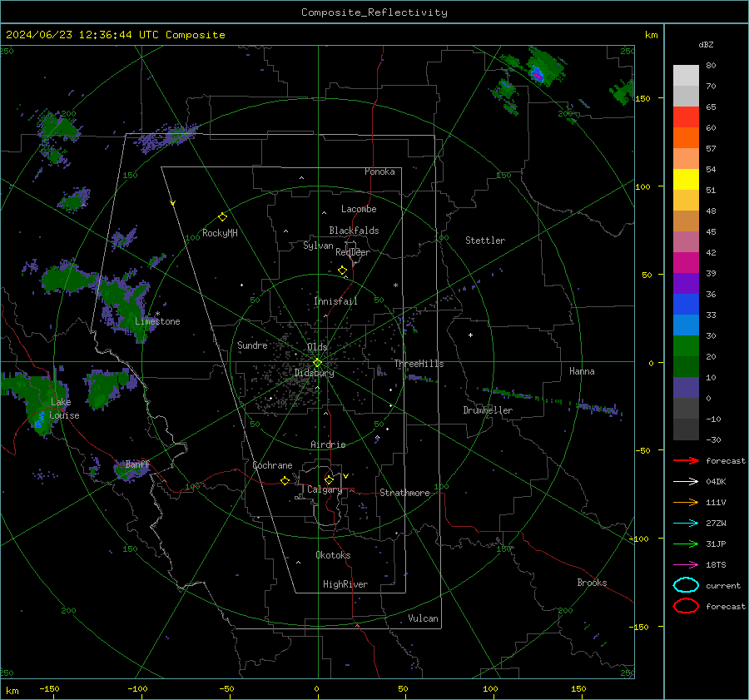Click the Composite_Reflectivity title
The image size is (749, 700).
[x=374, y=12]
